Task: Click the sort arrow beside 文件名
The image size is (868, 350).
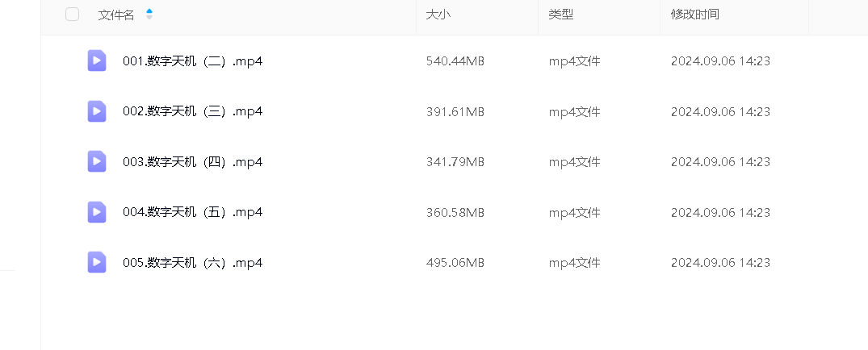Action: [149, 14]
